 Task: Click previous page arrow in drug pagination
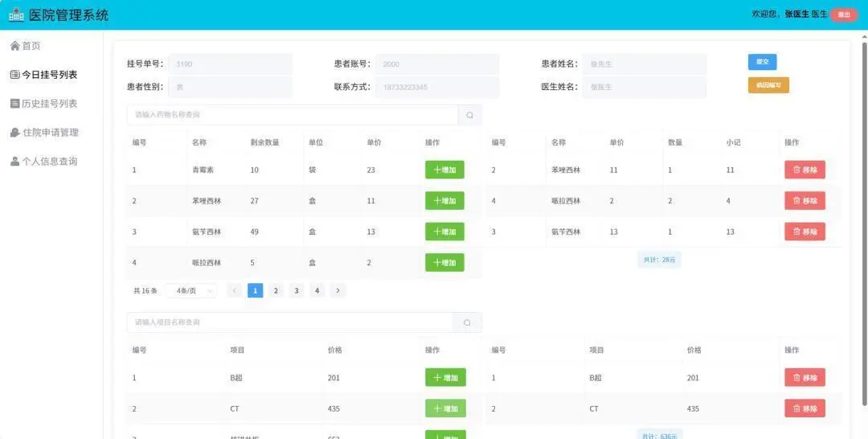click(x=235, y=290)
